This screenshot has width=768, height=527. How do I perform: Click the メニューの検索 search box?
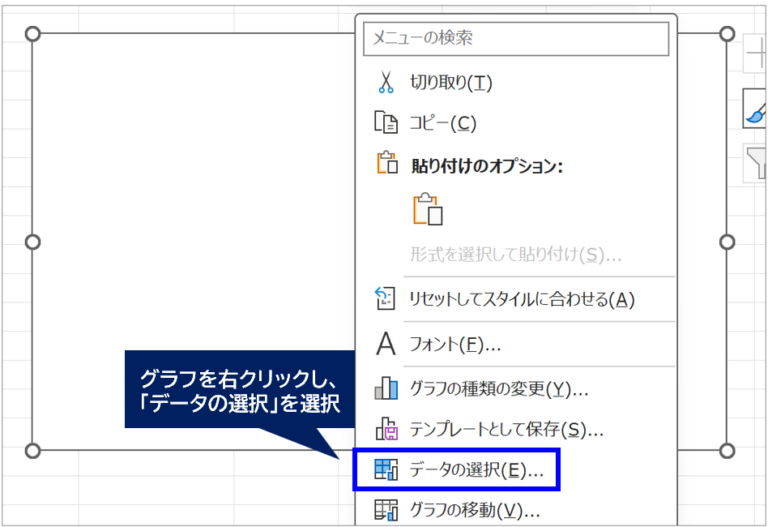coord(516,38)
